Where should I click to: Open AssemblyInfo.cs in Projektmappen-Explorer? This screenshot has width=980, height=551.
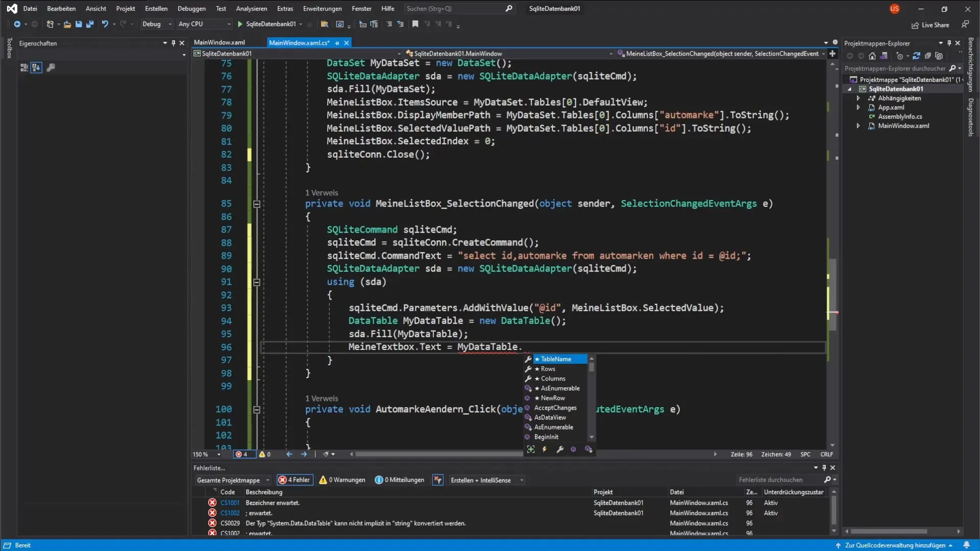[900, 117]
